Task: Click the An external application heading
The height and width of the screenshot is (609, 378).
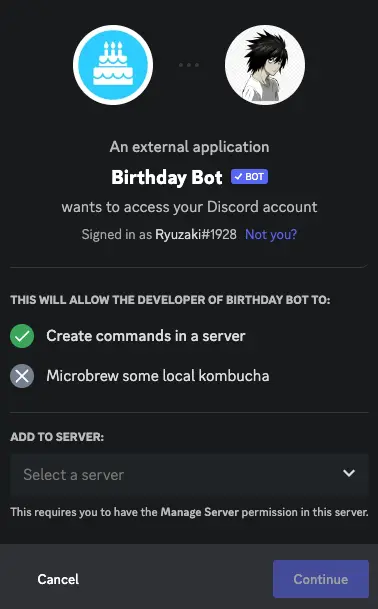Action: point(189,147)
